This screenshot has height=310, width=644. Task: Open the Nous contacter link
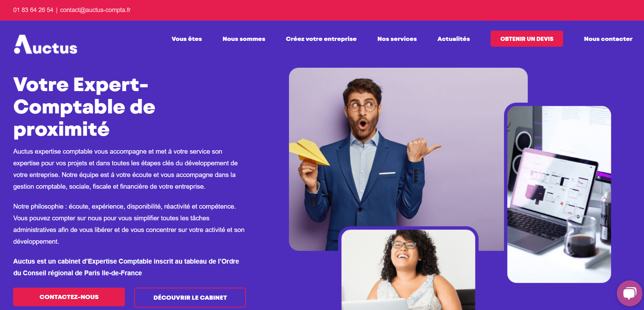tap(608, 39)
